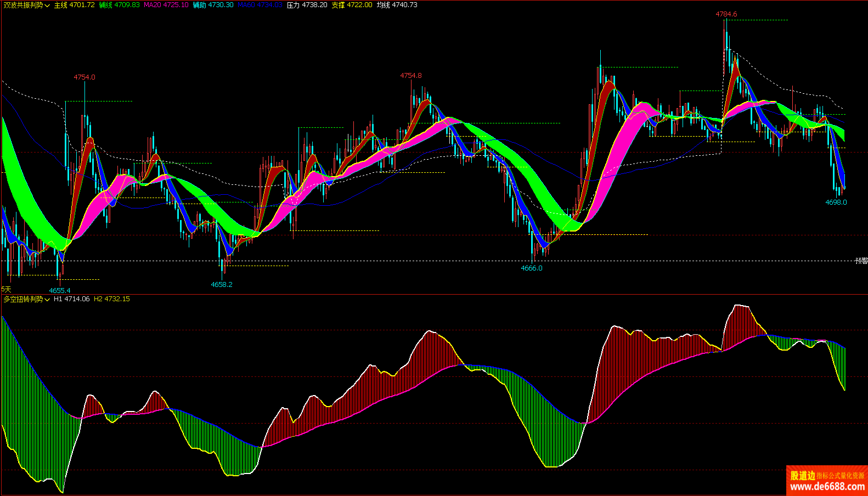Click the 4698.0 low price marker
The width and height of the screenshot is (868, 496).
(836, 202)
